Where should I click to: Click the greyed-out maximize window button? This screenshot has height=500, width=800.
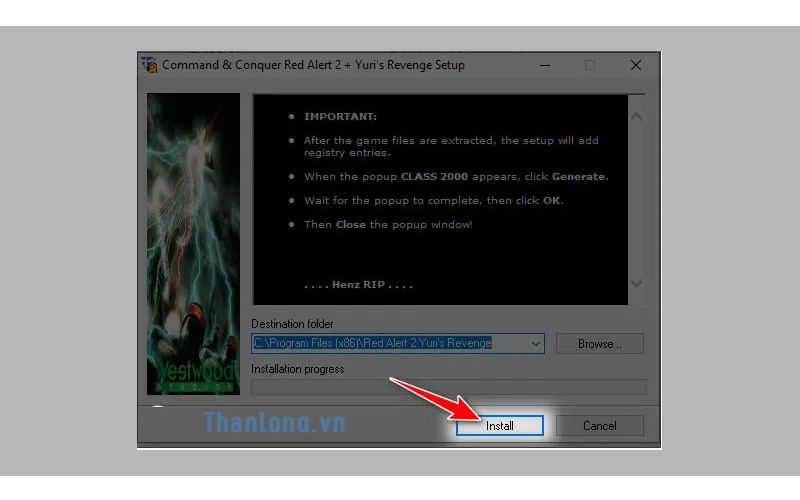[x=590, y=66]
